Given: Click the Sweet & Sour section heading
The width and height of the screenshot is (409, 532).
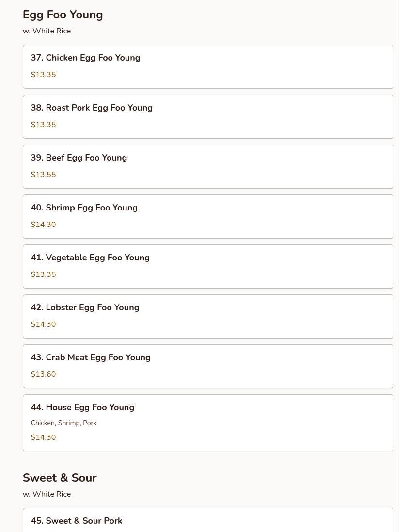Looking at the screenshot, I should point(60,478).
